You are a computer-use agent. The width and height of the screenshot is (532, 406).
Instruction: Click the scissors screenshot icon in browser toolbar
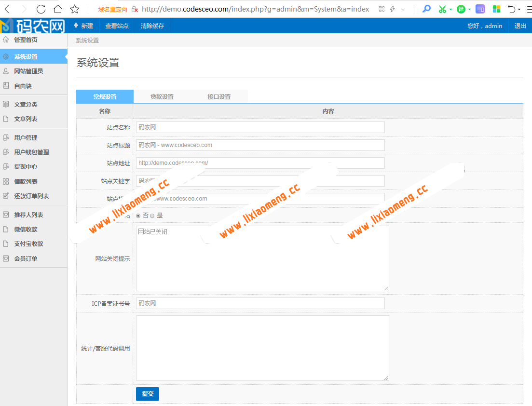[442, 9]
